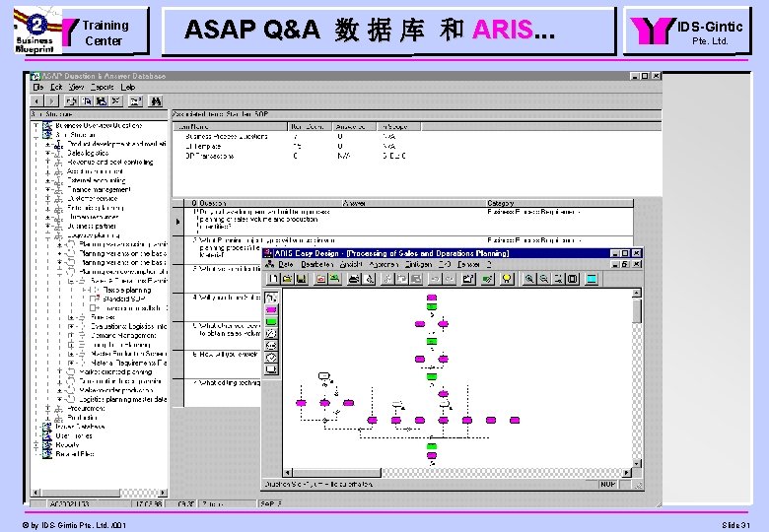The width and height of the screenshot is (769, 532).
Task: Click Back arrow in ASAP toolbar
Action: (x=36, y=100)
